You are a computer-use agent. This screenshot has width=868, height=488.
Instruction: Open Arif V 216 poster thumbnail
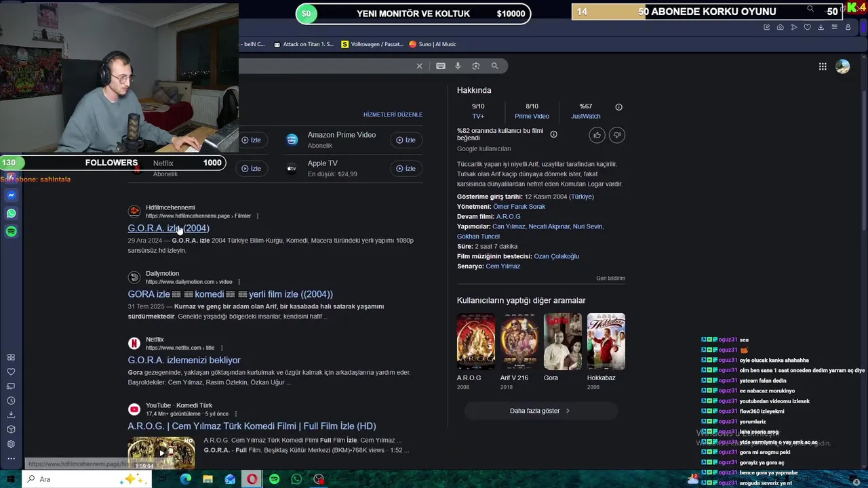(x=519, y=342)
